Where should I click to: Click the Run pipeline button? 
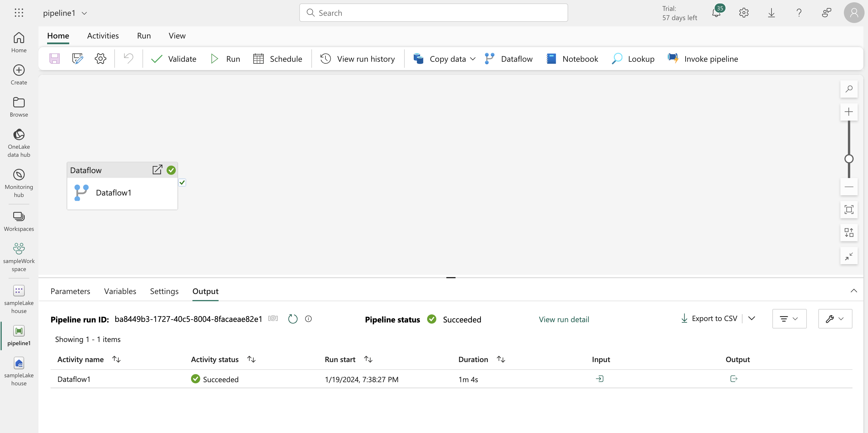click(x=225, y=59)
